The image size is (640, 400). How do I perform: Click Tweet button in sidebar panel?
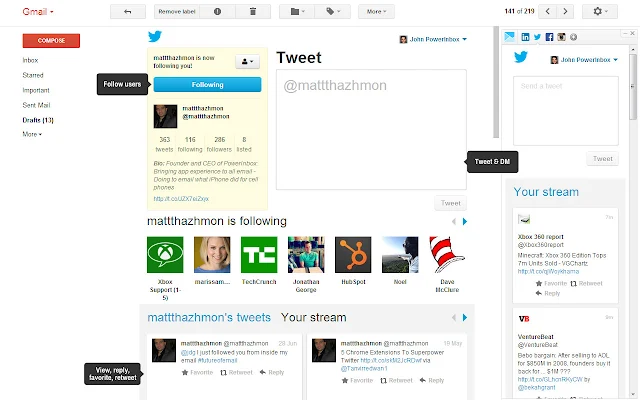(x=602, y=158)
